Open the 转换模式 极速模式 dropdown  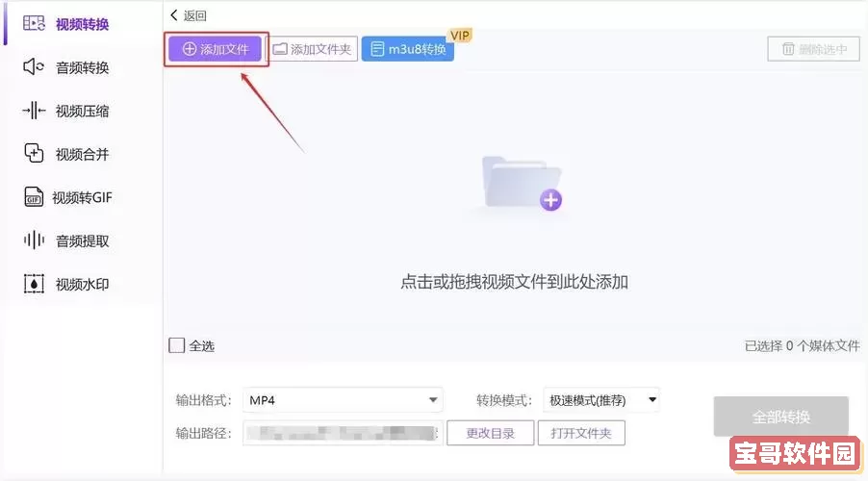coord(601,400)
